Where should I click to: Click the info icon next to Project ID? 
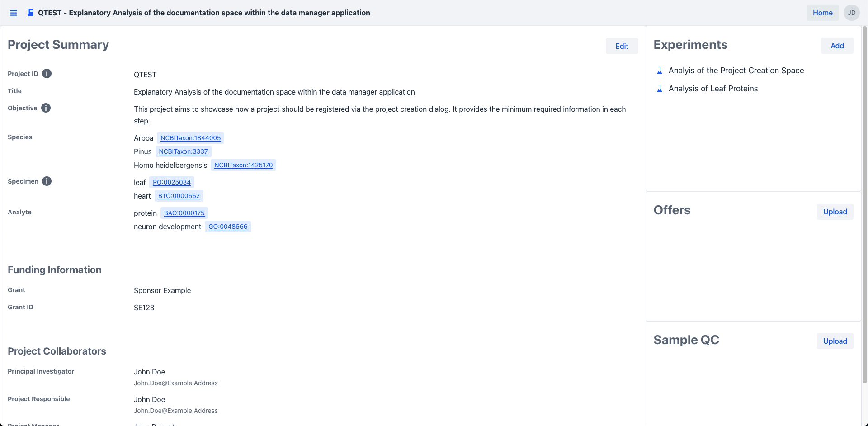coord(47,74)
